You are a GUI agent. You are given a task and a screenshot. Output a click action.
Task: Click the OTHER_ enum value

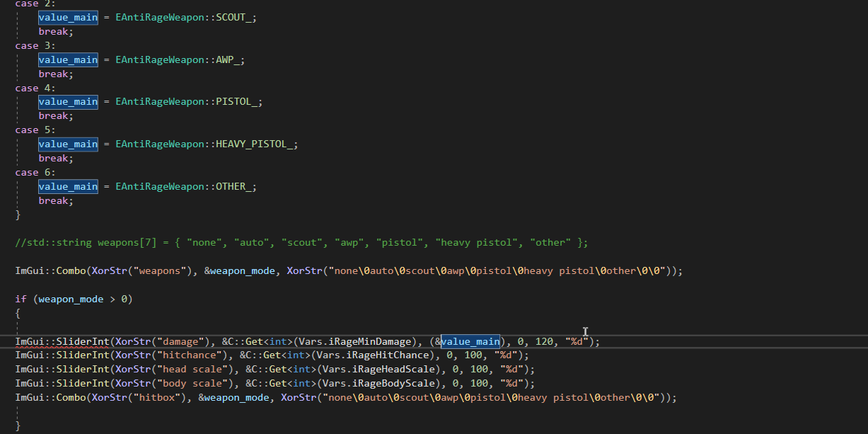[233, 187]
